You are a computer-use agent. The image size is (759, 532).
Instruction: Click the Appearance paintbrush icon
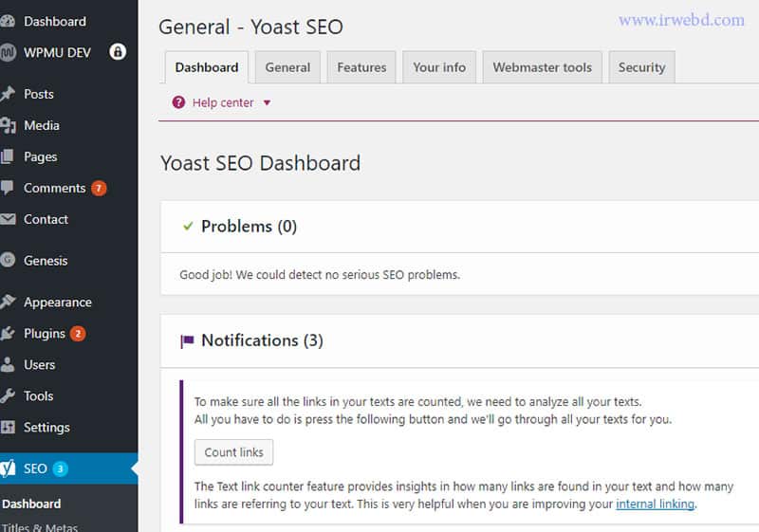point(8,302)
